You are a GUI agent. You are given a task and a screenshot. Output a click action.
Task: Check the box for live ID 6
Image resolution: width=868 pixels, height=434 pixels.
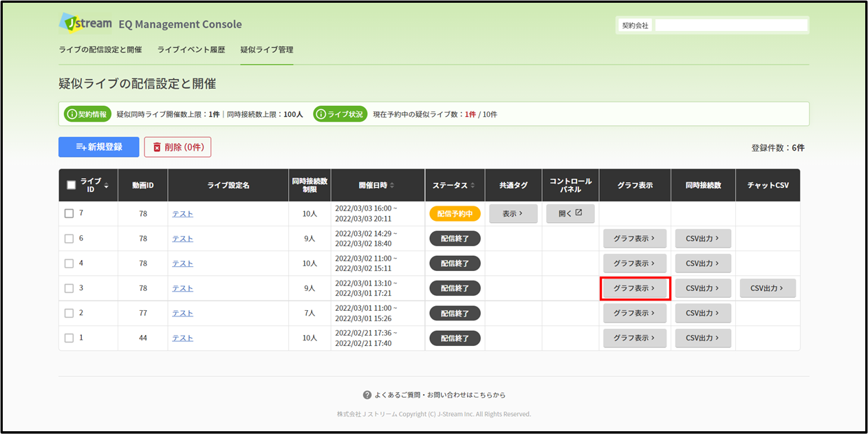coord(69,239)
